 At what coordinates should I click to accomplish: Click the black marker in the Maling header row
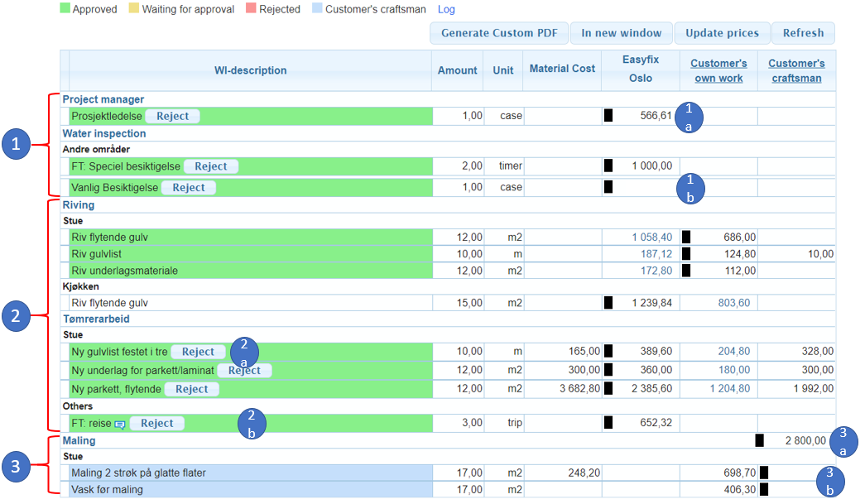coord(759,440)
